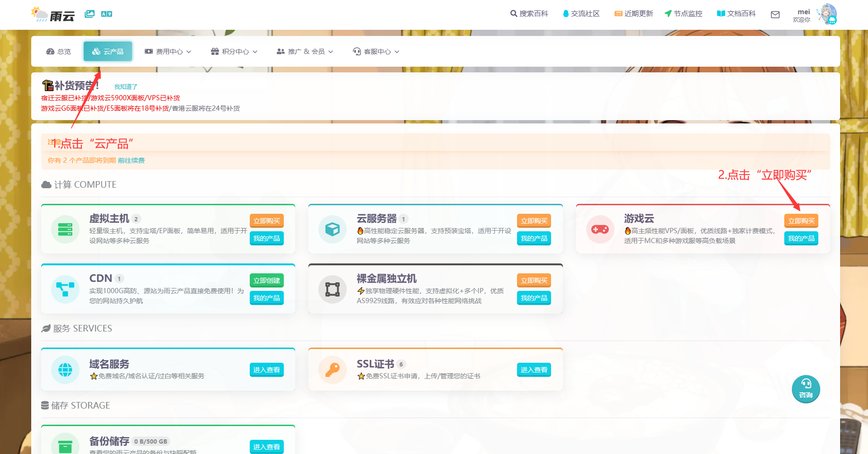
Task: Expand the 积分中心 dropdown menu
Action: click(234, 52)
